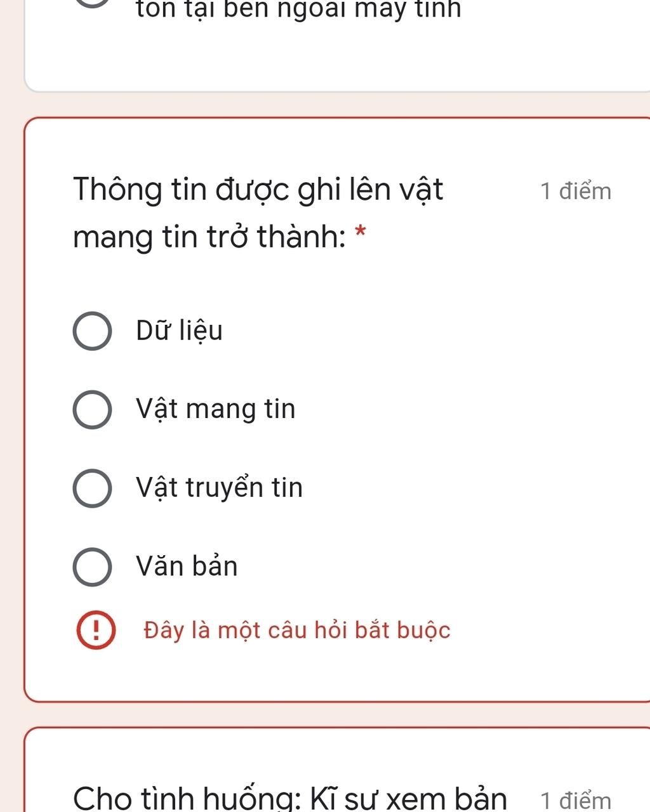Click the question title "Thông tin được ghi lên vật"
The width and height of the screenshot is (650, 812).
click(258, 189)
